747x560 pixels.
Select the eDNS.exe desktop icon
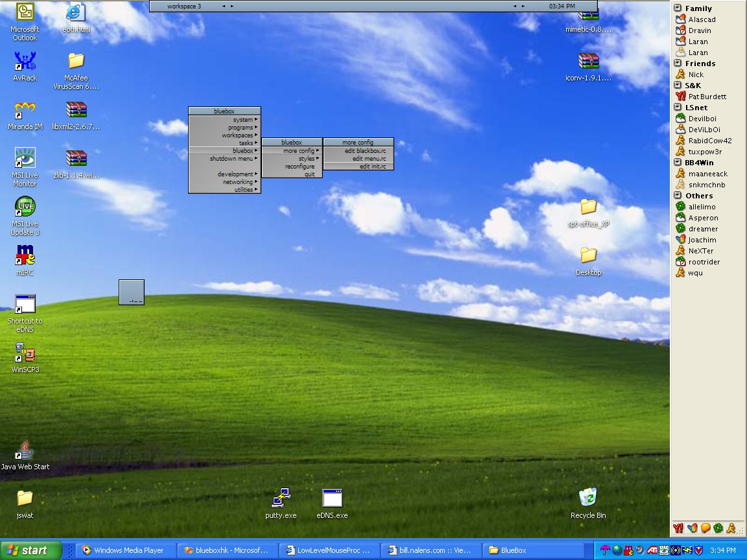click(332, 504)
